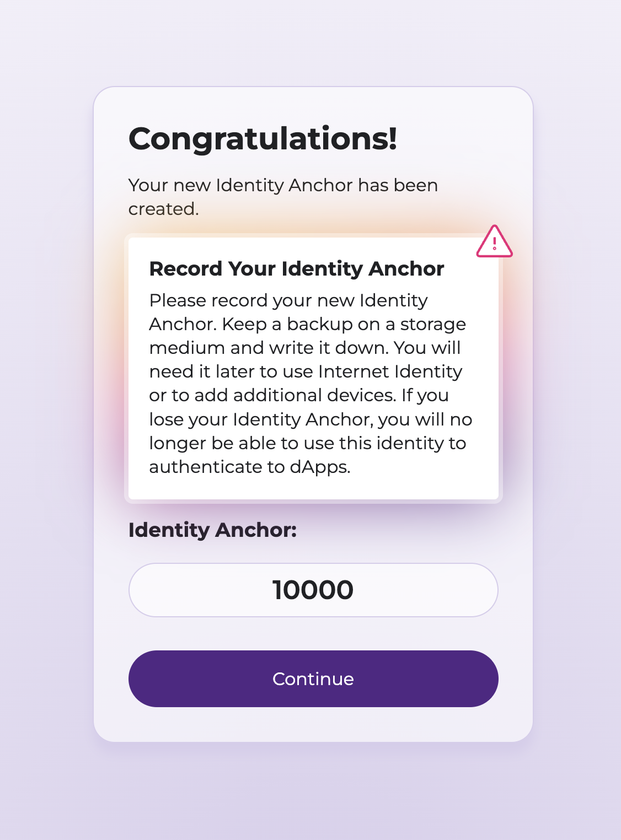
Task: Click 'Your new Identity Anchor has been' text
Action: tap(283, 185)
